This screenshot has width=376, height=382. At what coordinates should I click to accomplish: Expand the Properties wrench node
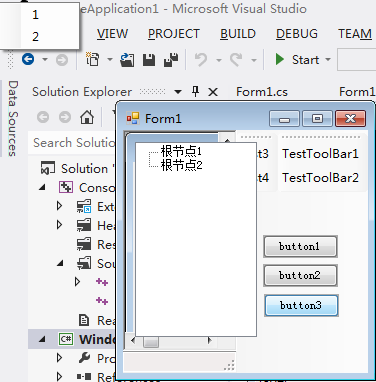pos(60,358)
